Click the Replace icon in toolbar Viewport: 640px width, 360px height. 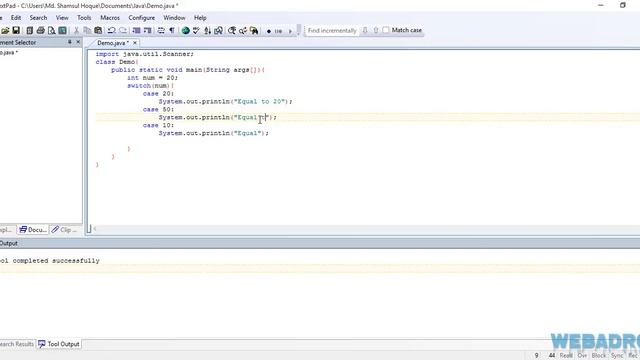243,31
